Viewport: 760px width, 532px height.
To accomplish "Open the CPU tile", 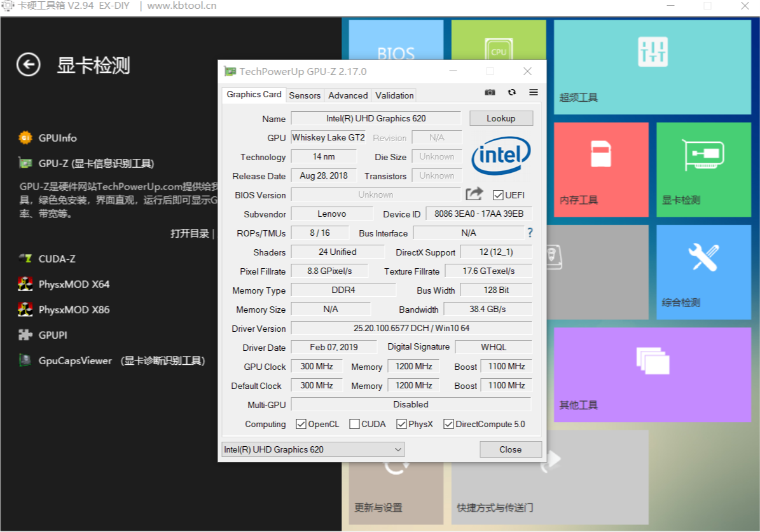I will pyautogui.click(x=498, y=40).
